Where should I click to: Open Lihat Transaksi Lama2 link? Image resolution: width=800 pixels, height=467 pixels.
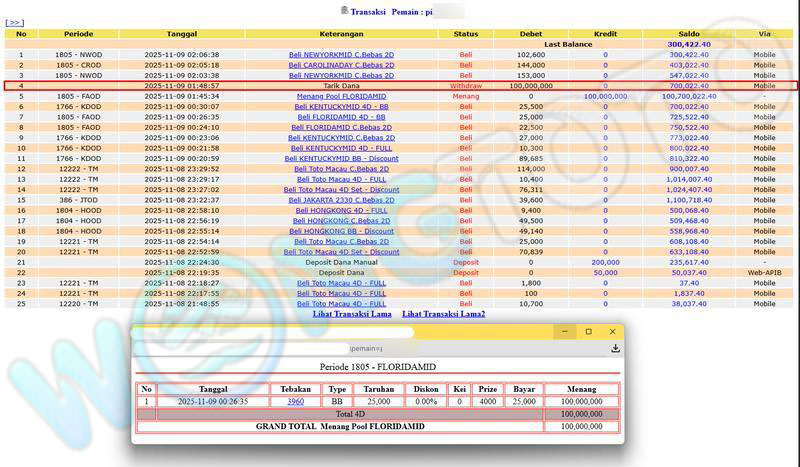point(443,314)
